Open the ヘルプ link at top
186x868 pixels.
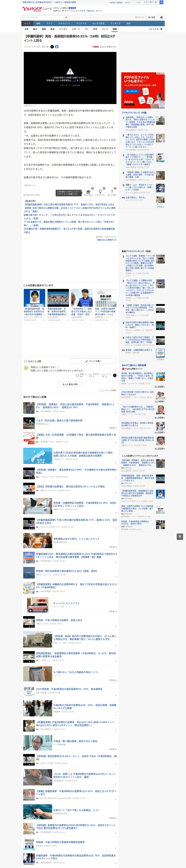tap(127, 2)
